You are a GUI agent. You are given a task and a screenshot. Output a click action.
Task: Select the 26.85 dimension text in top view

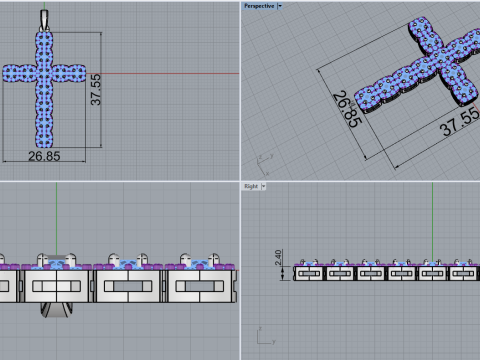click(x=44, y=156)
